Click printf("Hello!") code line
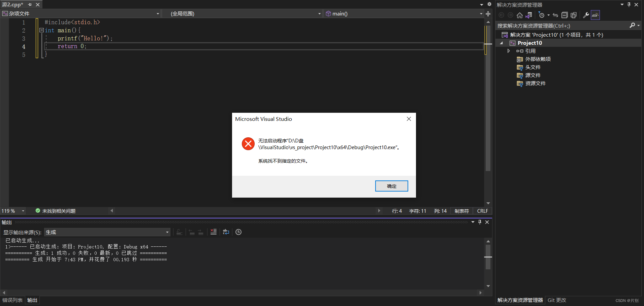644x306 pixels. pyautogui.click(x=85, y=38)
